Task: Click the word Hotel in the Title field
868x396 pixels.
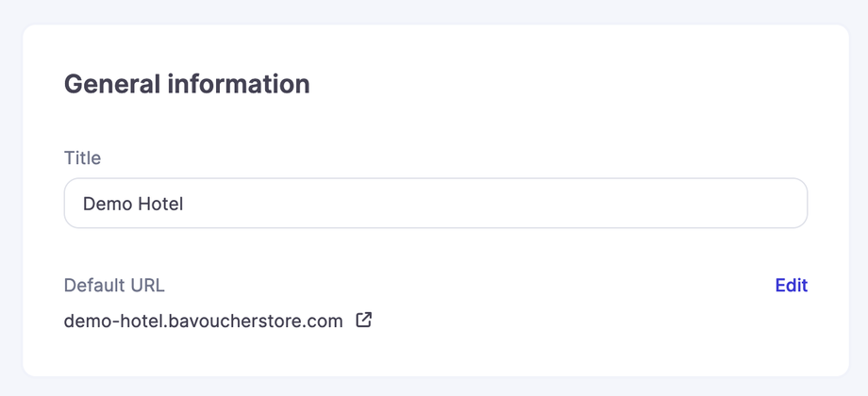Action: (x=159, y=204)
